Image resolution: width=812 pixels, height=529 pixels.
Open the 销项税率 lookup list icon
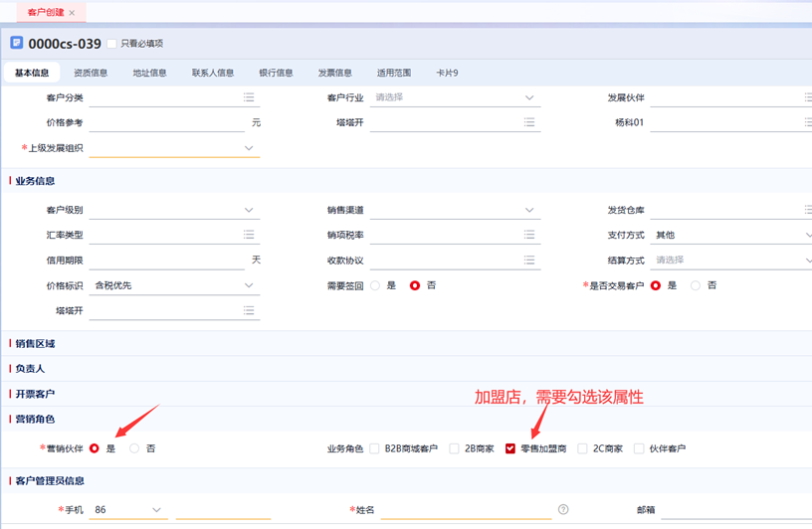tap(529, 236)
